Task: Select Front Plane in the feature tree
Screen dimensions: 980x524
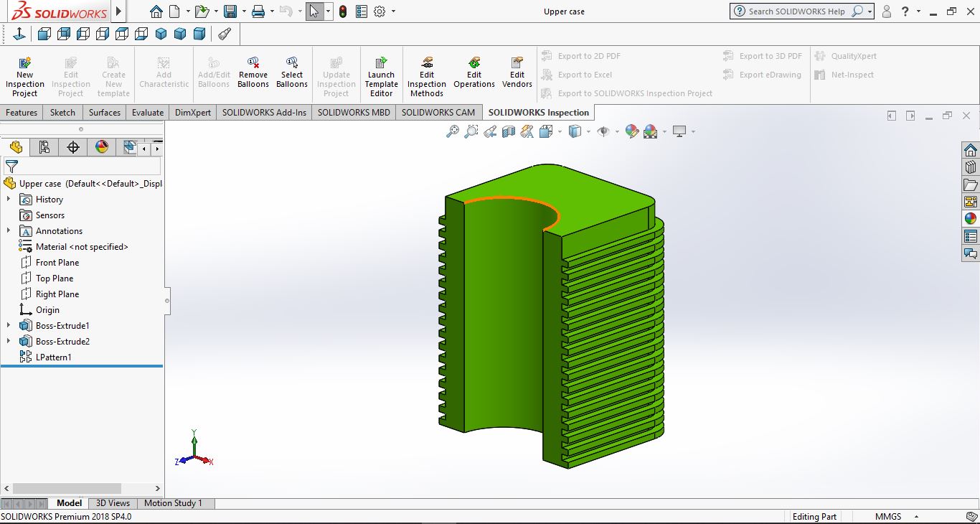Action: 57,263
